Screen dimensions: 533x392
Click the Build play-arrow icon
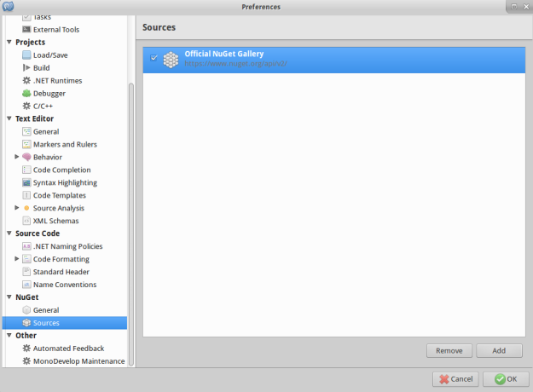point(26,67)
